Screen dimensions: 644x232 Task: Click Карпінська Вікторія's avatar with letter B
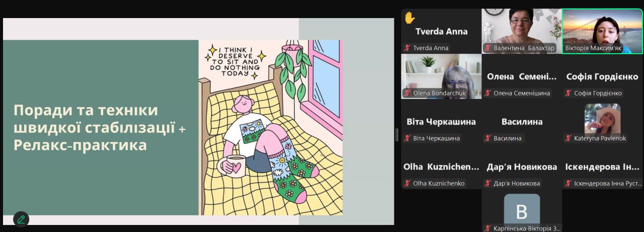point(522,209)
